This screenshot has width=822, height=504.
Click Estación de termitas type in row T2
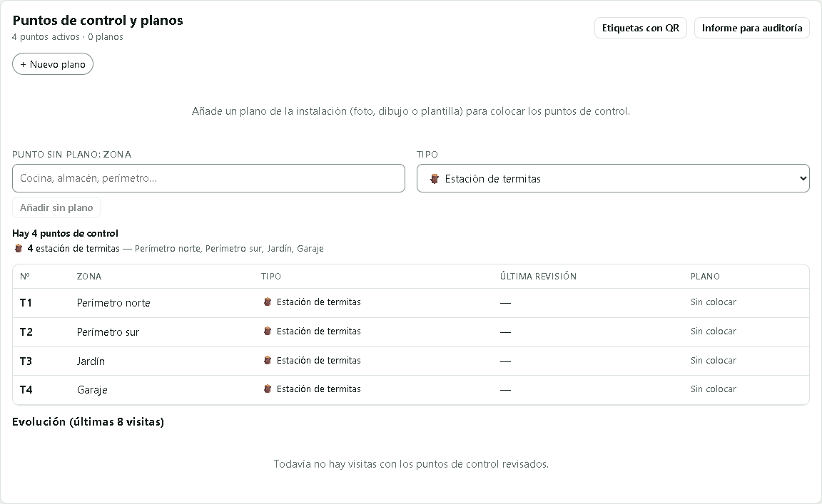[319, 331]
